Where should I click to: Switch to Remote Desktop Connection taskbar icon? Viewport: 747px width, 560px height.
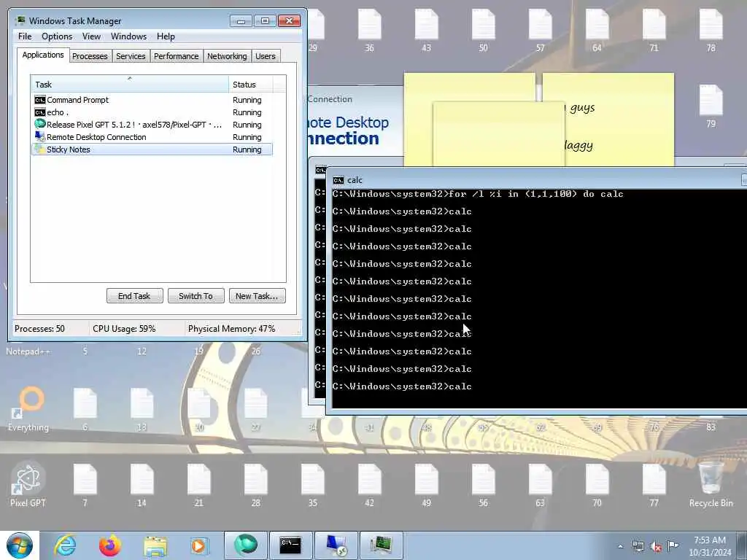[336, 545]
